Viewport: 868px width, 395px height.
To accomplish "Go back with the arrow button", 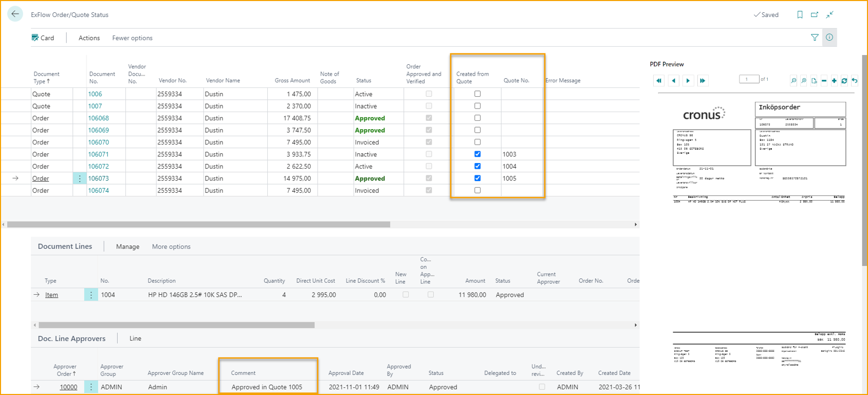I will tap(15, 14).
